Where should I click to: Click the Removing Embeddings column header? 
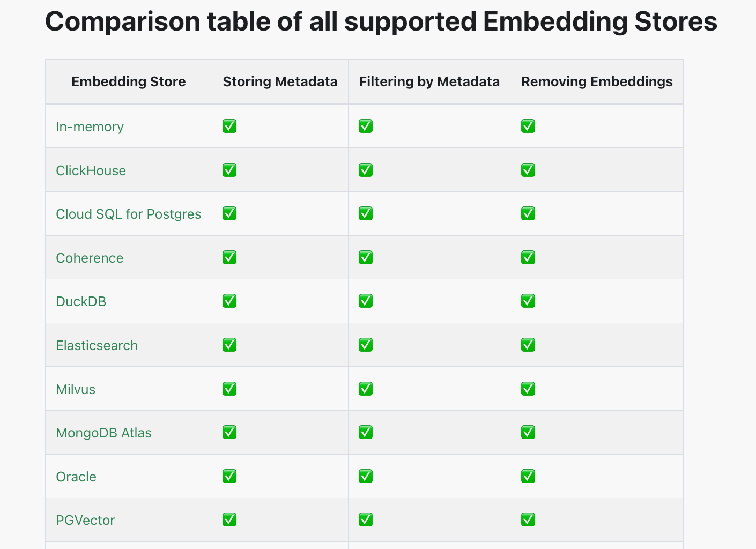tap(597, 81)
